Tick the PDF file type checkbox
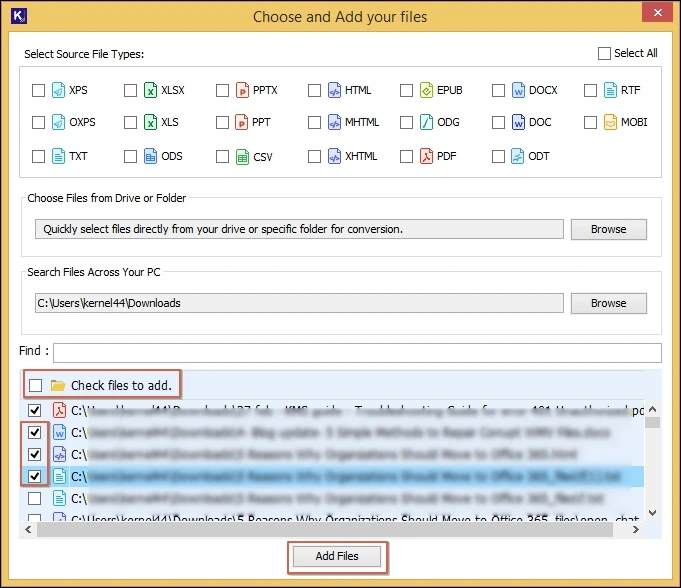The image size is (681, 588). coord(407,156)
